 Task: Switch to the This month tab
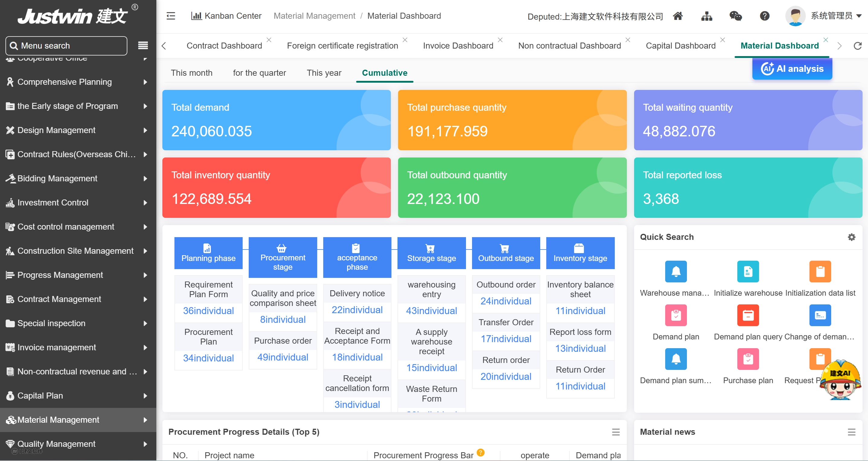point(191,73)
